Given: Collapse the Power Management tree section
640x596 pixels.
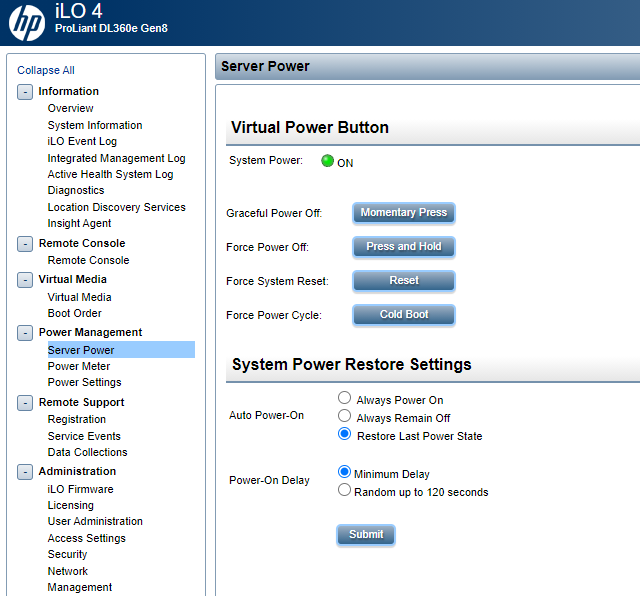Looking at the screenshot, I should click(25, 333).
